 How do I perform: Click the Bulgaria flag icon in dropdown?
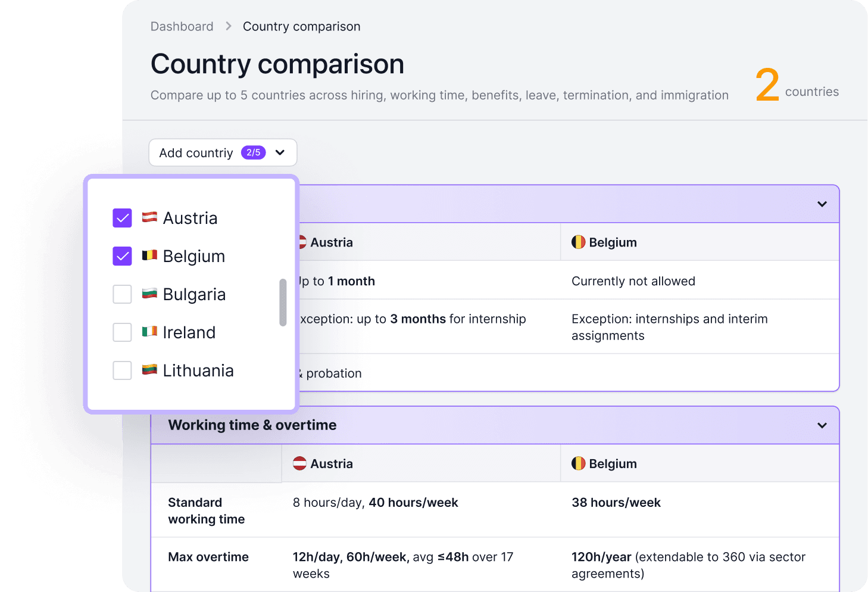click(x=149, y=294)
